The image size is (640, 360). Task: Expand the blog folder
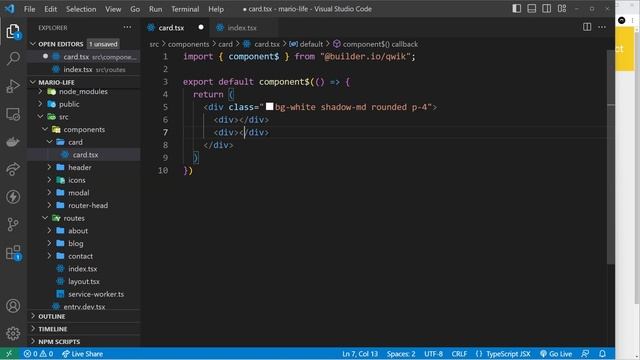pyautogui.click(x=49, y=243)
